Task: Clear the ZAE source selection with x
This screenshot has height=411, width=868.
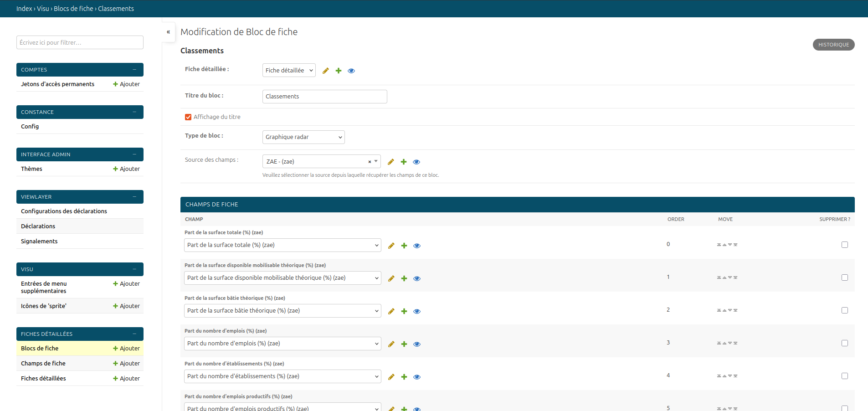Action: (x=370, y=162)
